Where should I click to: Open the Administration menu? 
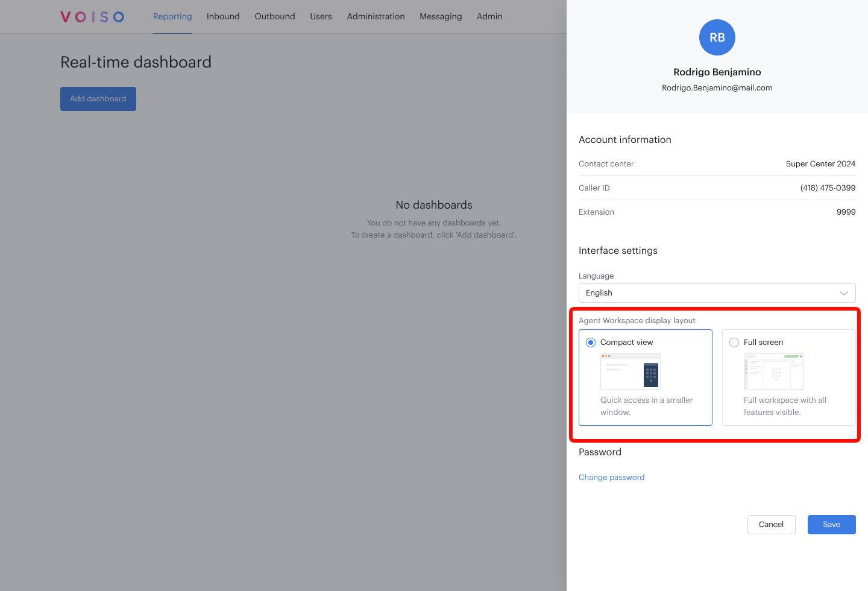376,16
